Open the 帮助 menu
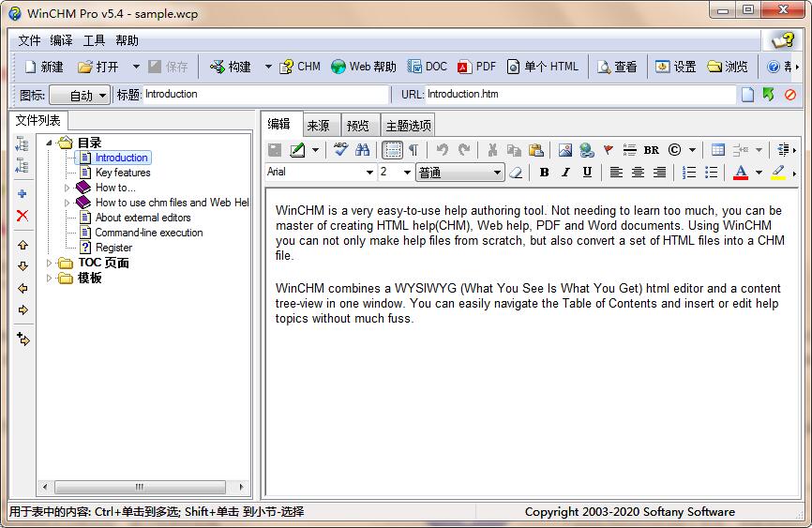The height and width of the screenshot is (528, 812). (x=127, y=40)
